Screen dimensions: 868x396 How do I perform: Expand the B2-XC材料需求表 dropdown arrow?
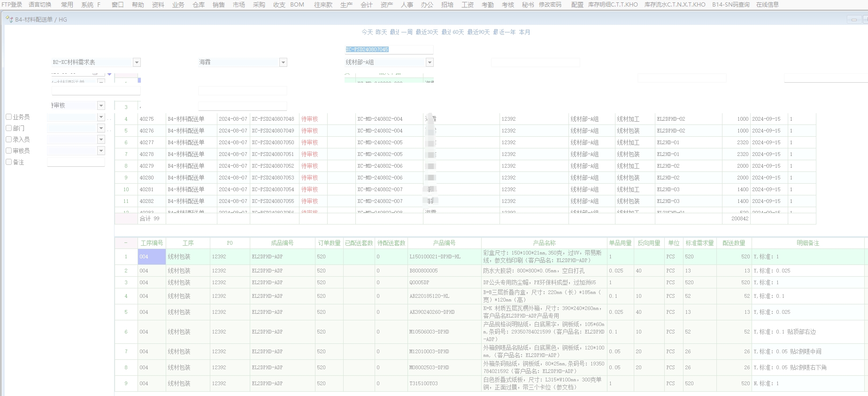click(x=137, y=62)
